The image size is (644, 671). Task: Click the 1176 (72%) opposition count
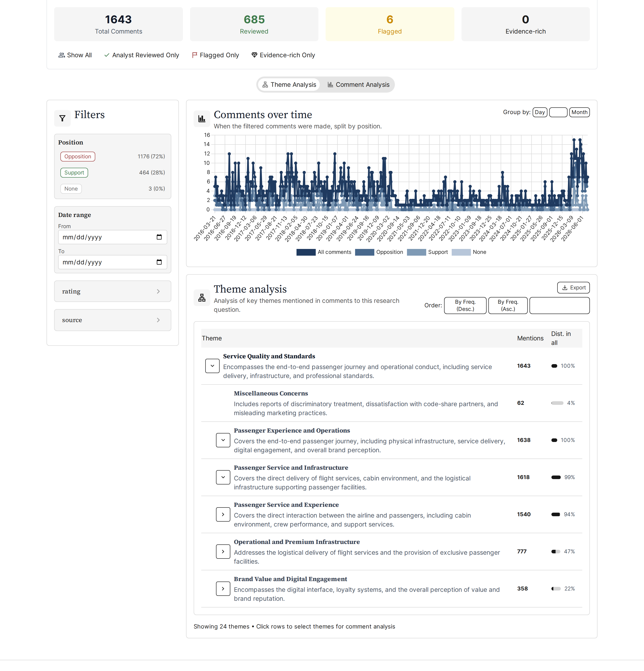[151, 156]
